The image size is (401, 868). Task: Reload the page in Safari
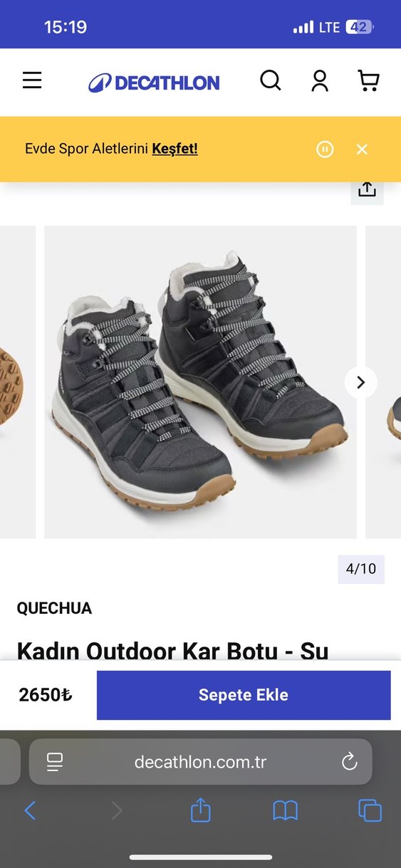(x=349, y=762)
